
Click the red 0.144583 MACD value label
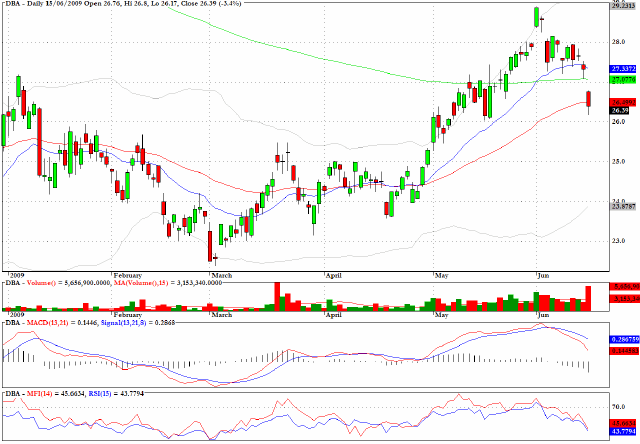pos(624,351)
